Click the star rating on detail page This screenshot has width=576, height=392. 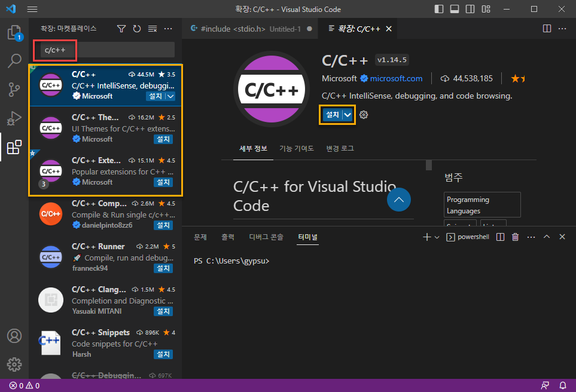point(518,78)
